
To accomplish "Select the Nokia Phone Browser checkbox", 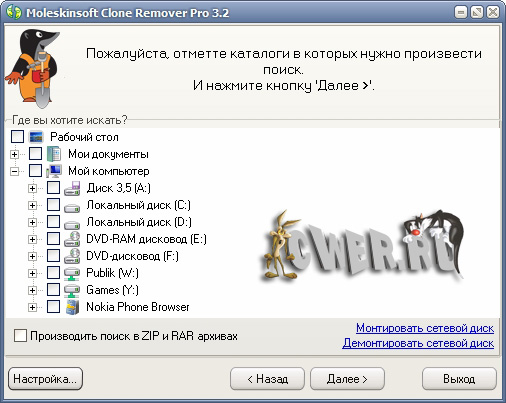I will click(x=53, y=307).
